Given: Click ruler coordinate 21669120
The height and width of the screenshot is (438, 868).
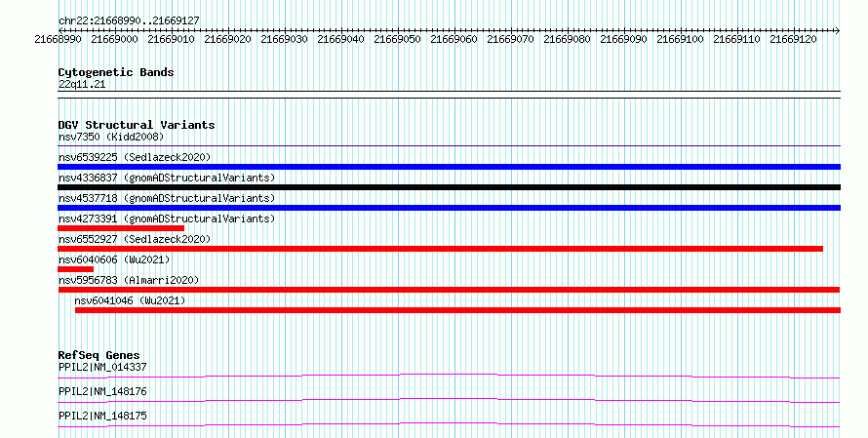Looking at the screenshot, I should click(x=793, y=39).
